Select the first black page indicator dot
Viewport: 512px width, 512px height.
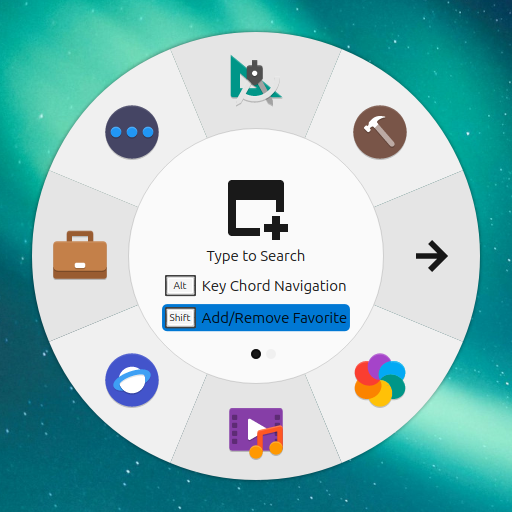point(256,354)
